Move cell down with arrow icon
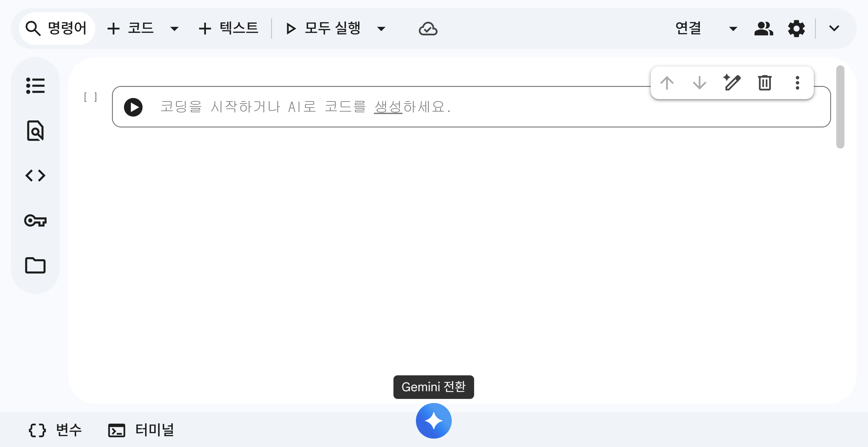 (x=699, y=83)
